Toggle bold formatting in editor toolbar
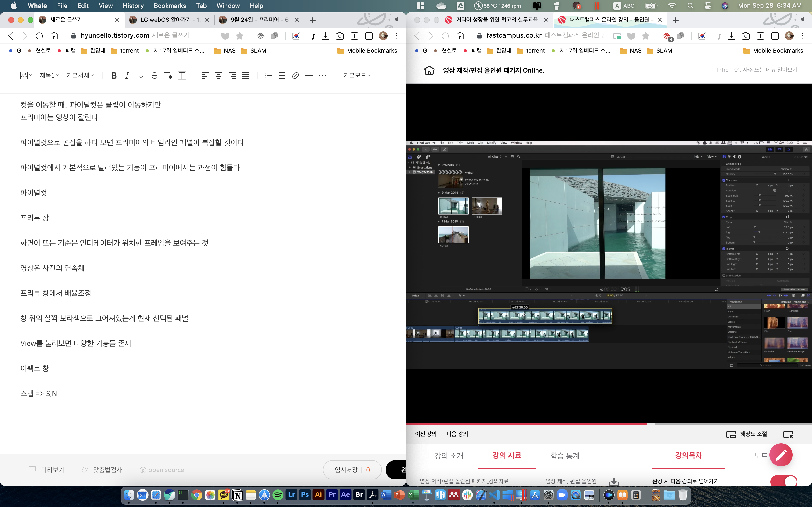This screenshot has width=812, height=507. (114, 75)
